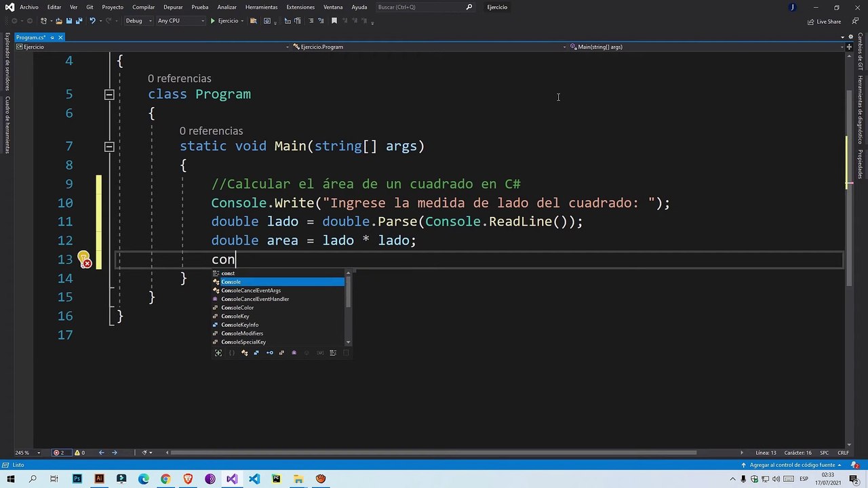
Task: Open Photoshop from the Windows taskbar
Action: (x=77, y=479)
